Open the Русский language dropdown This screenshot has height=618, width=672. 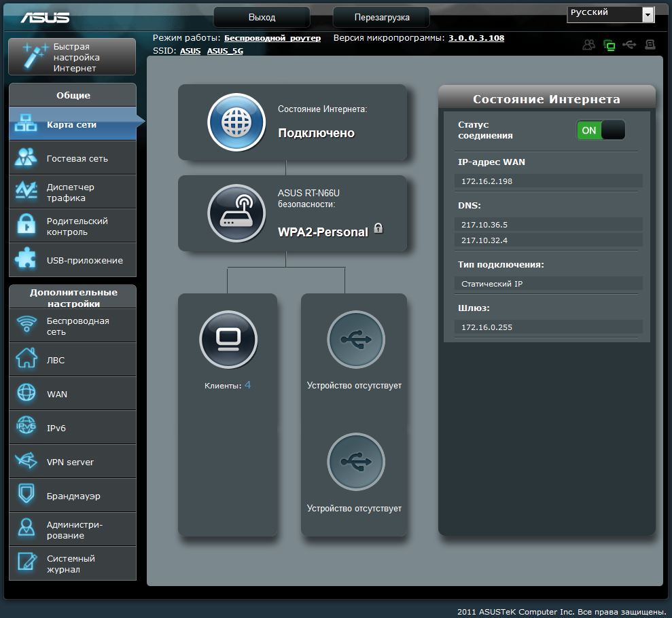(x=611, y=14)
